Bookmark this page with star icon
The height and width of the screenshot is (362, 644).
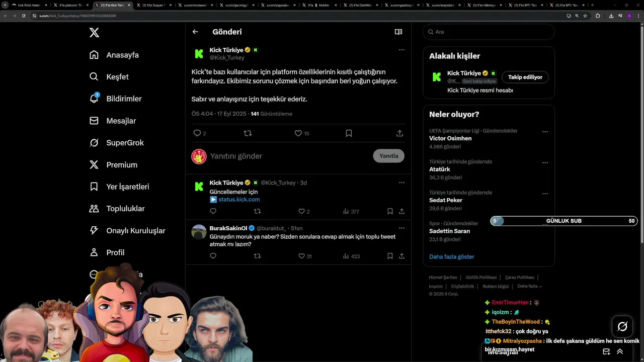[x=585, y=16]
